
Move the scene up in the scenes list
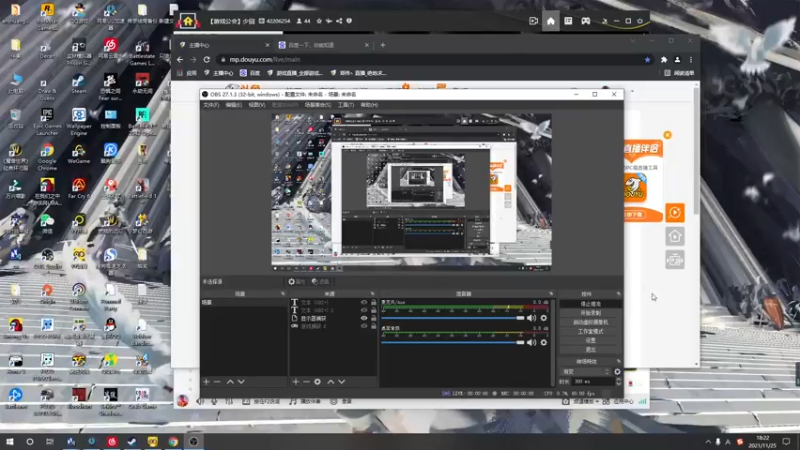pos(230,382)
